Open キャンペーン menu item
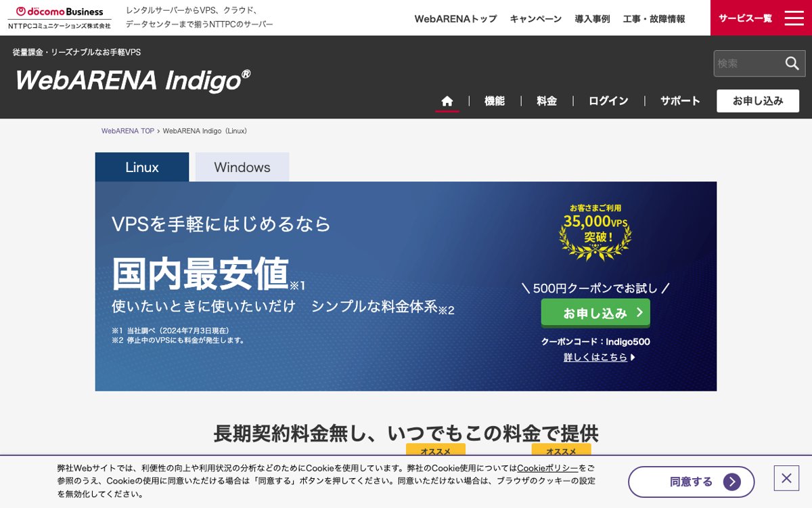812x508 pixels. 536,19
